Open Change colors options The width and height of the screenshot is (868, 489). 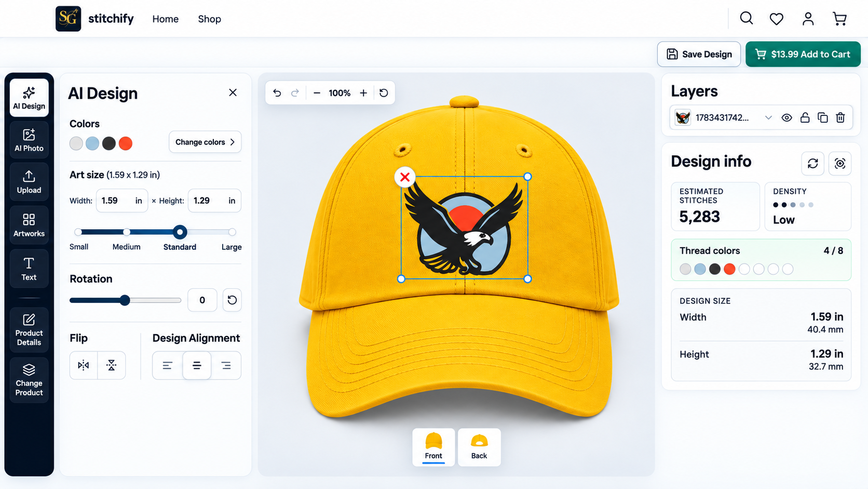coord(205,142)
